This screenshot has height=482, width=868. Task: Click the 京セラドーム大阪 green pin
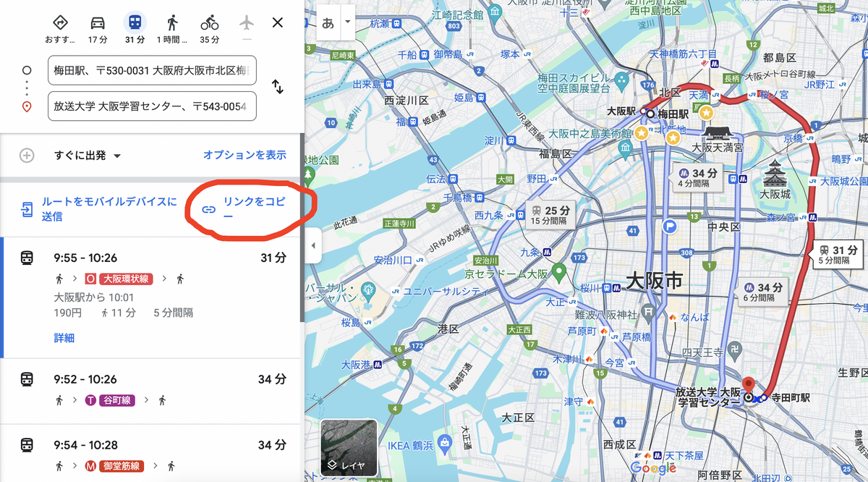558,272
